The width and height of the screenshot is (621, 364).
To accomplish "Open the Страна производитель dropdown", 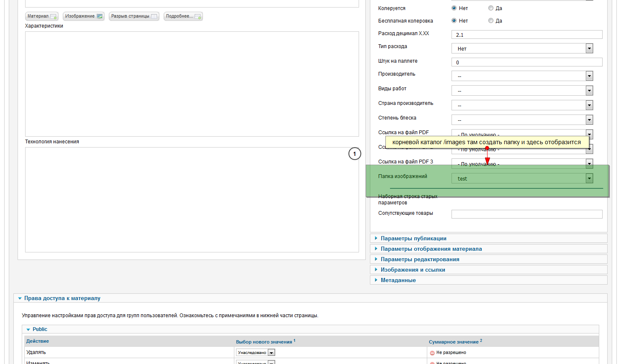I will coord(522,105).
